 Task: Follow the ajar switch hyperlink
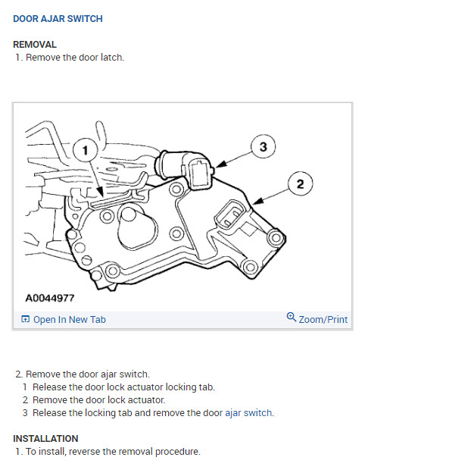coord(248,413)
